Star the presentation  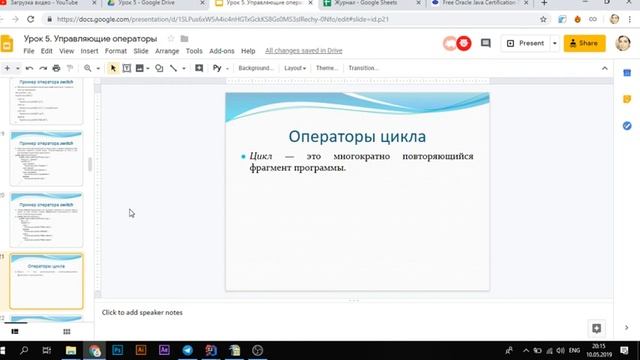click(x=171, y=39)
